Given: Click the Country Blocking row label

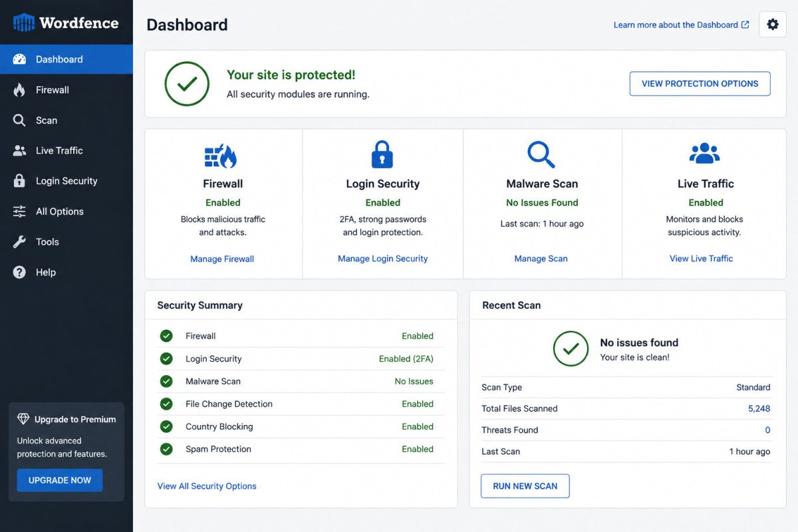Looking at the screenshot, I should pos(219,427).
